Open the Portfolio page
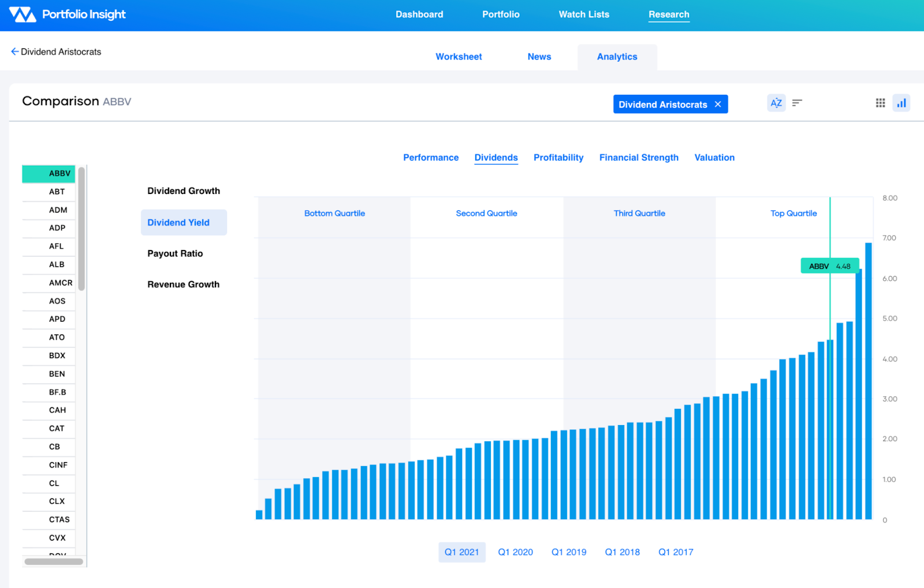The width and height of the screenshot is (924, 588). tap(501, 14)
